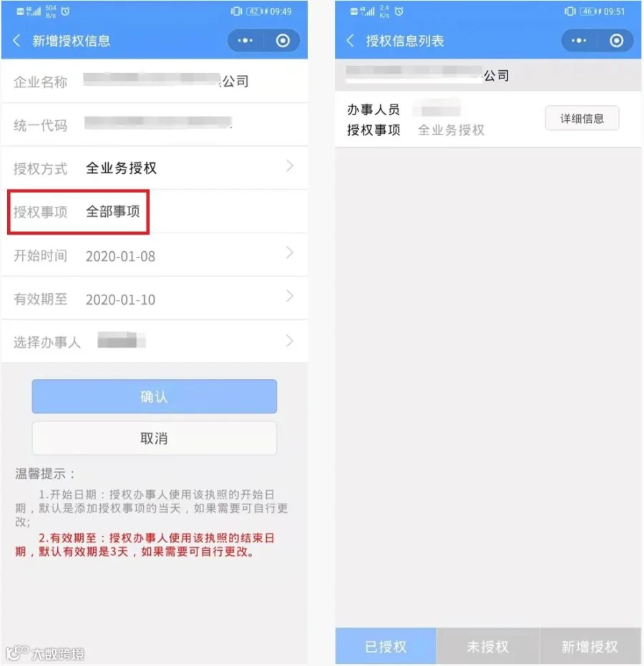
Task: Tap the 全业务授权 value in 授权方式 row
Action: (x=121, y=168)
